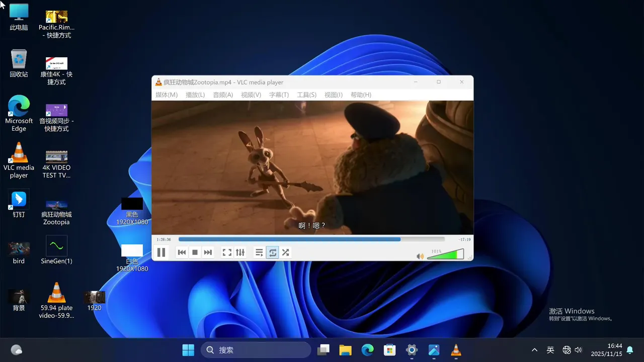Select the 背景 file on desktop
Screen dimensions: 644x362
19,300
